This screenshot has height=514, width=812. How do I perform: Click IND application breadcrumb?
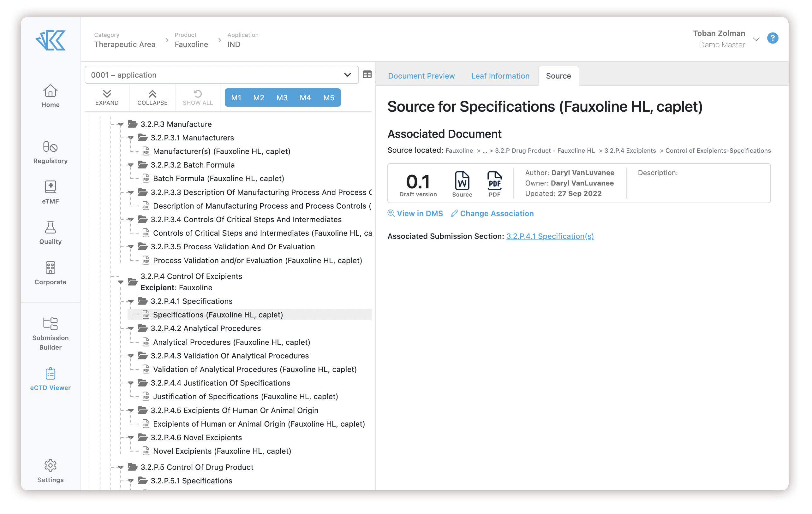click(x=234, y=44)
